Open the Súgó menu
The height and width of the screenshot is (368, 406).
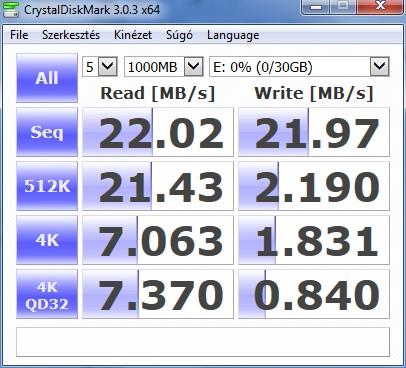(179, 35)
